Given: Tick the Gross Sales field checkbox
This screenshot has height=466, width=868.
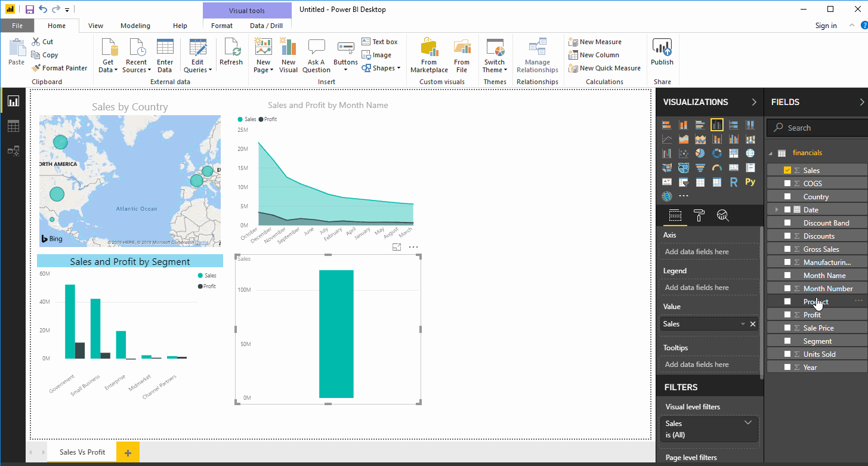Looking at the screenshot, I should [x=787, y=249].
